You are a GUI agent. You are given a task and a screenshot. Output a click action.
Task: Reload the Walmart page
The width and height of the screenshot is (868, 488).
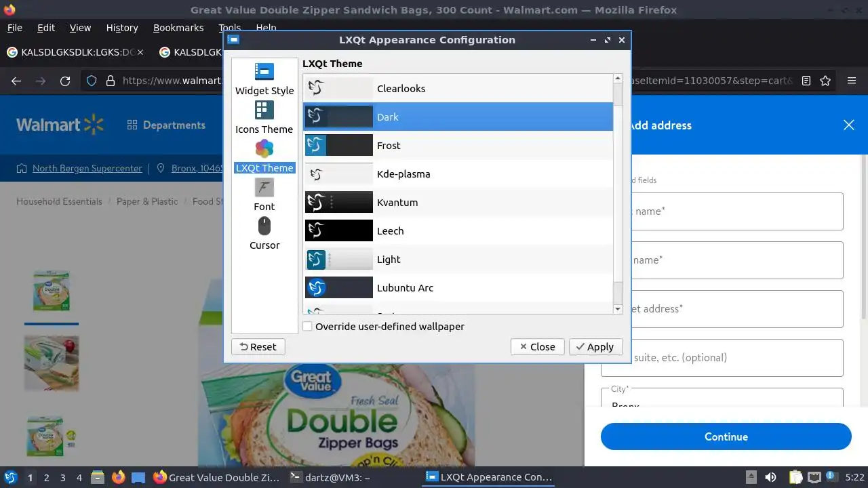65,81
